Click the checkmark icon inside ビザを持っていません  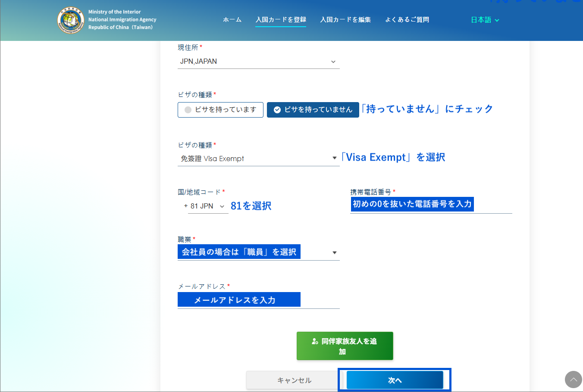point(277,109)
